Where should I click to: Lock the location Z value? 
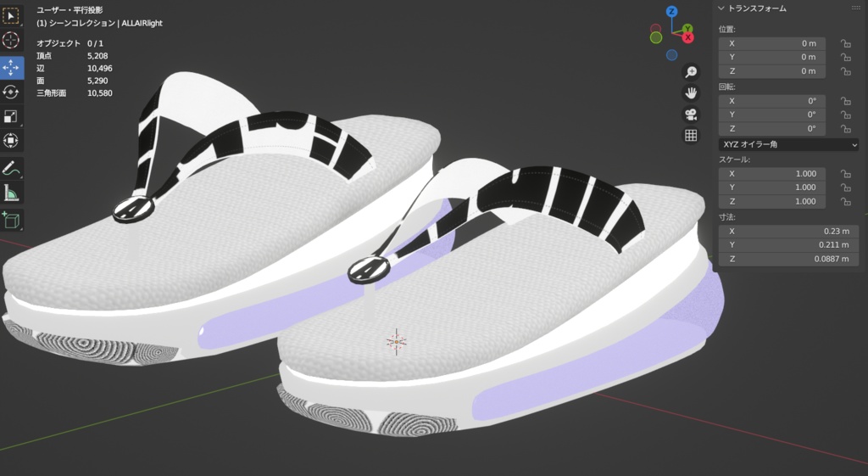(845, 71)
